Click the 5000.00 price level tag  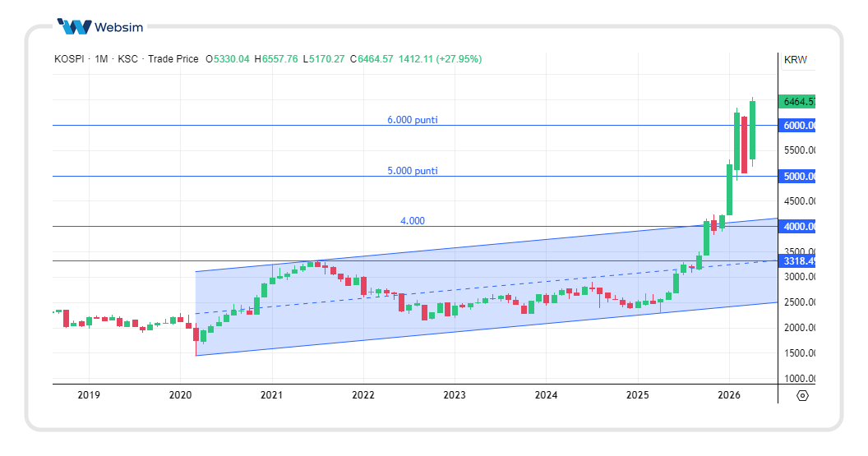pos(797,177)
